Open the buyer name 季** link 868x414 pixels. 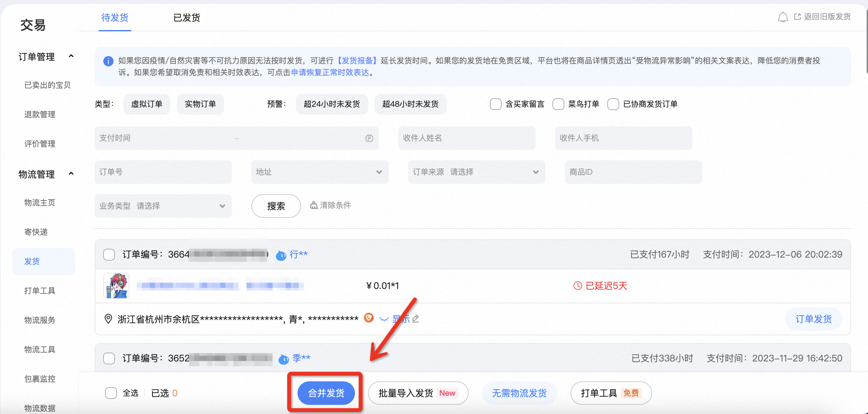tap(301, 358)
